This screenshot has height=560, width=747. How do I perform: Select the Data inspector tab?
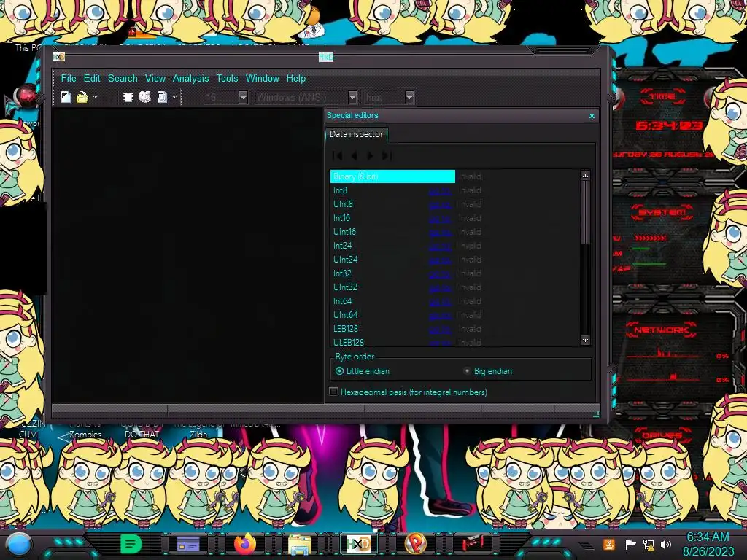point(356,135)
